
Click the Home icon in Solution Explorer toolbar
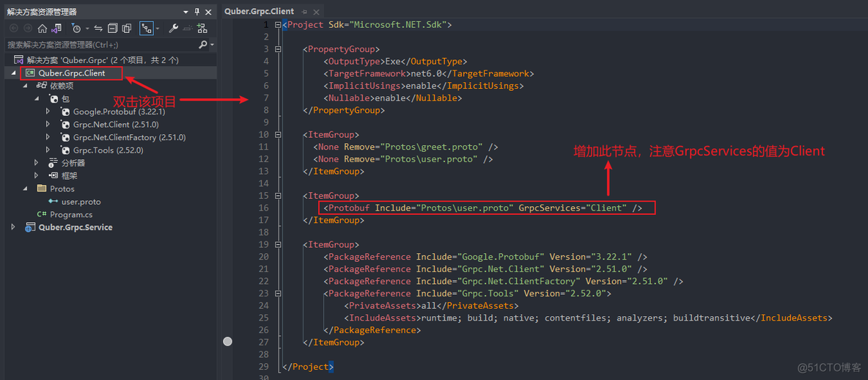click(42, 29)
